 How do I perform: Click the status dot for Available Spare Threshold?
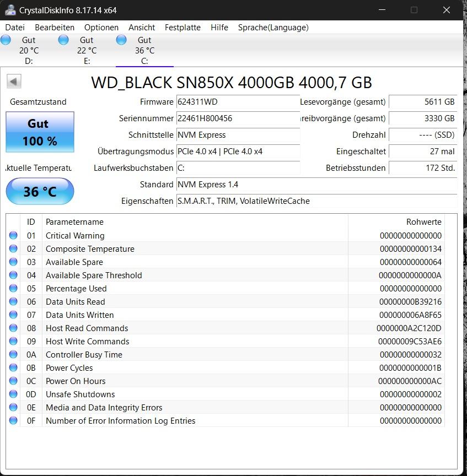point(13,275)
